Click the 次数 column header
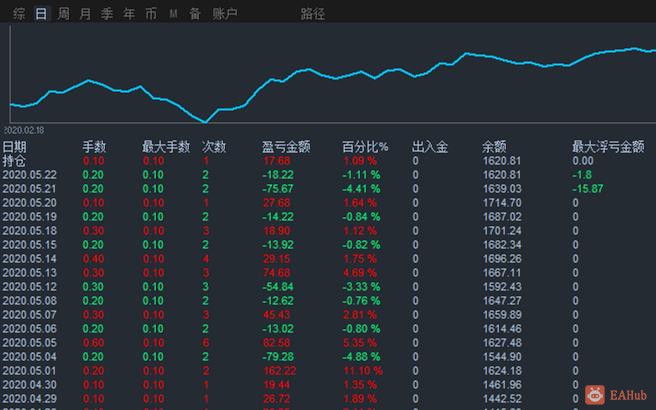 click(x=214, y=147)
